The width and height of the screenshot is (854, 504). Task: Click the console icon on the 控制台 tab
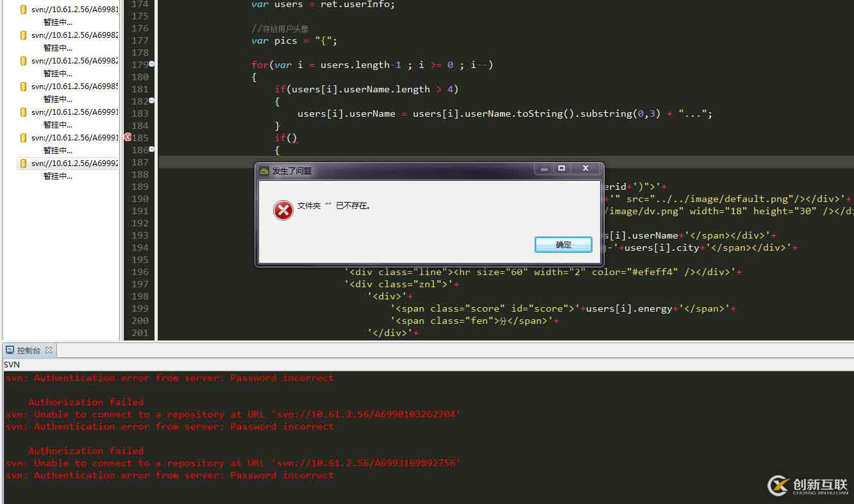tap(10, 350)
